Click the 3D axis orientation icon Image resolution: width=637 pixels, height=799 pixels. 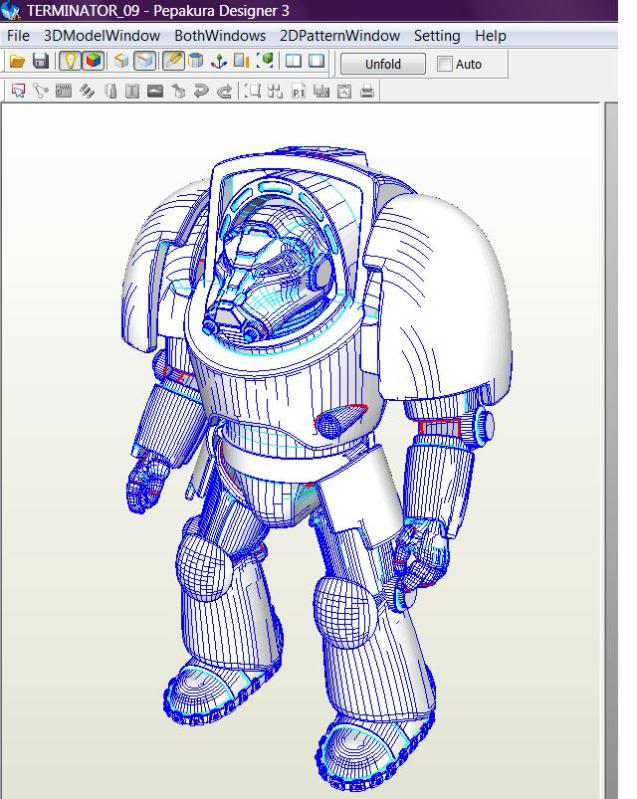pos(219,61)
